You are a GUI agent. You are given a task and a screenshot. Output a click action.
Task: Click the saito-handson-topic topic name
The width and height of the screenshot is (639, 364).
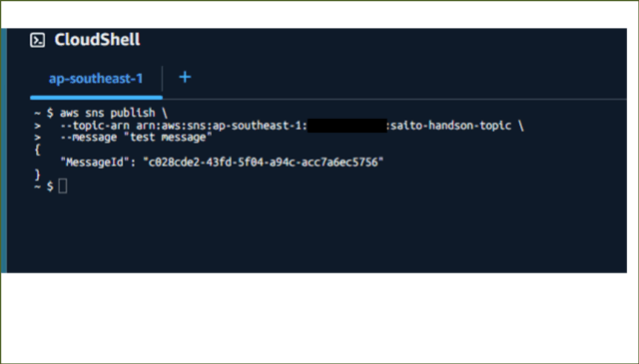[450, 126]
